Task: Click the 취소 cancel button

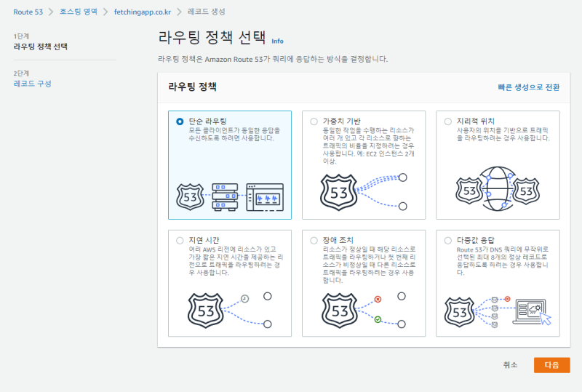Action: [x=511, y=365]
